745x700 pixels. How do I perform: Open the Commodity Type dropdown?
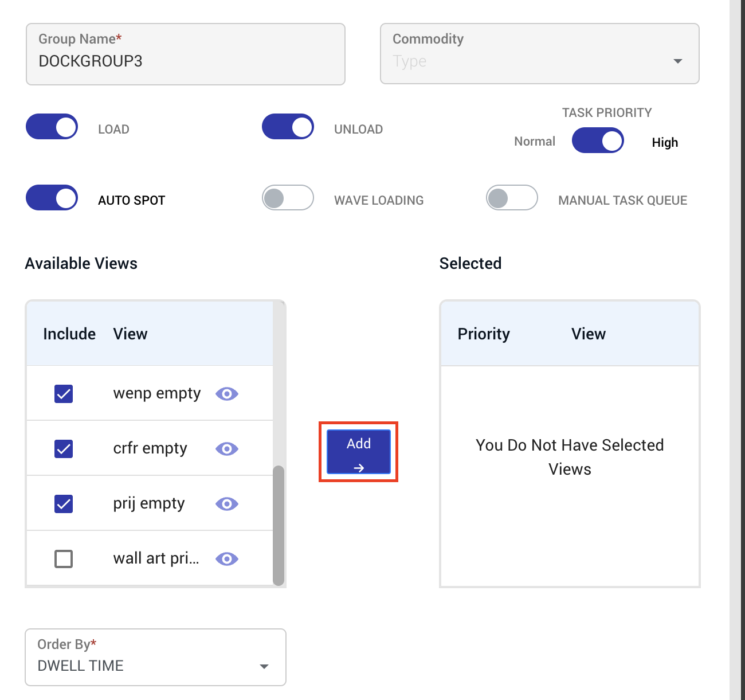pyautogui.click(x=540, y=54)
